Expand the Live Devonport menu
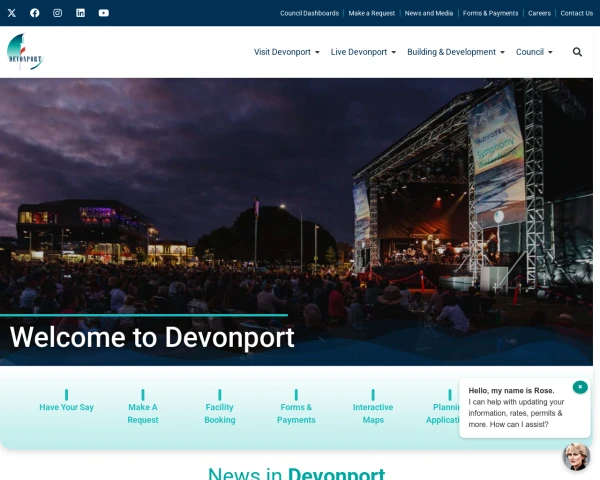This screenshot has height=480, width=600. [363, 52]
